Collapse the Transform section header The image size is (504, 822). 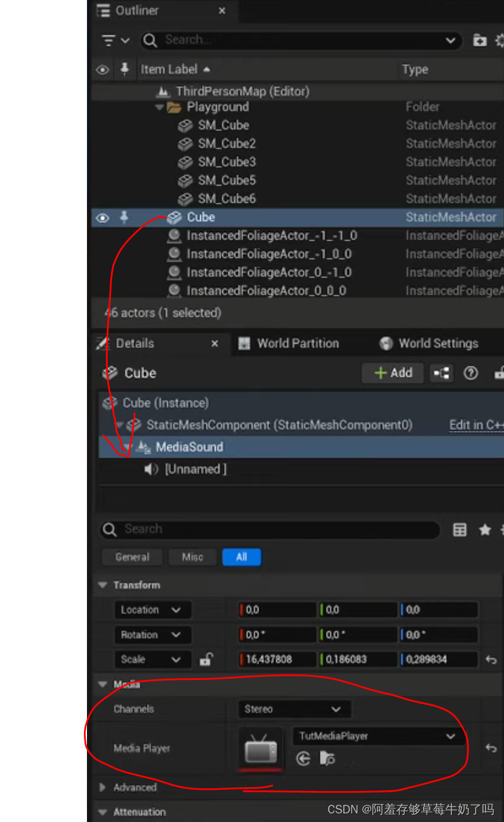102,585
